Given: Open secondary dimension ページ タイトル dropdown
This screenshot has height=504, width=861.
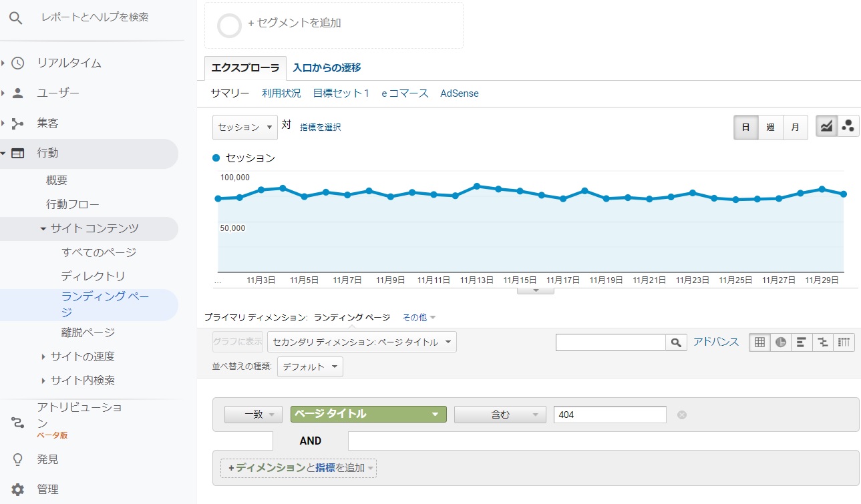Looking at the screenshot, I should click(361, 342).
